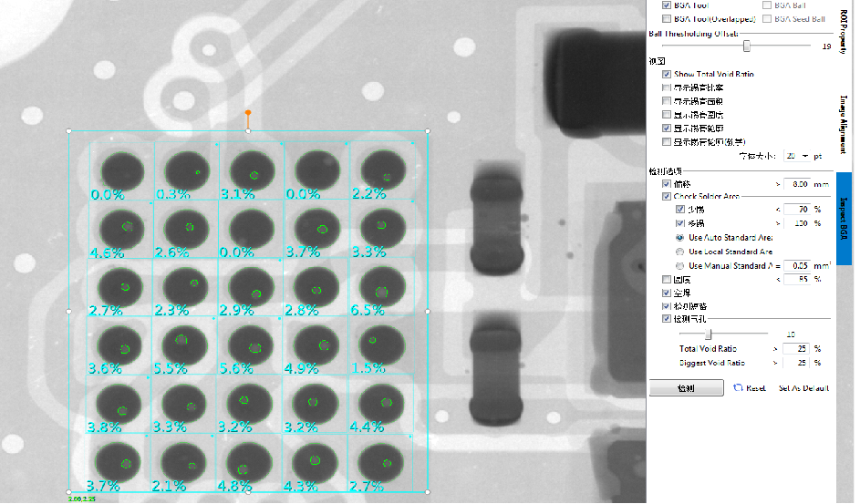Image resolution: width=860 pixels, height=504 pixels.
Task: Enable the BGA Tool(Overlapped) checkbox
Action: [x=667, y=18]
